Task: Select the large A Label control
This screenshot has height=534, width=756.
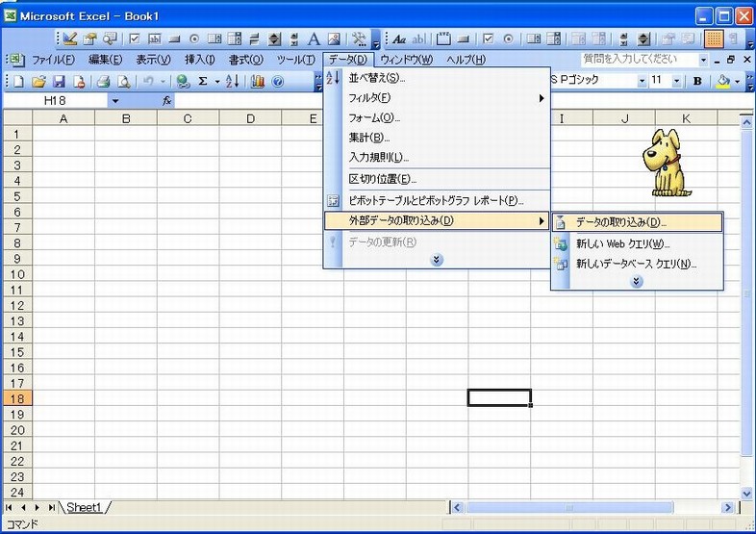Action: (314, 38)
